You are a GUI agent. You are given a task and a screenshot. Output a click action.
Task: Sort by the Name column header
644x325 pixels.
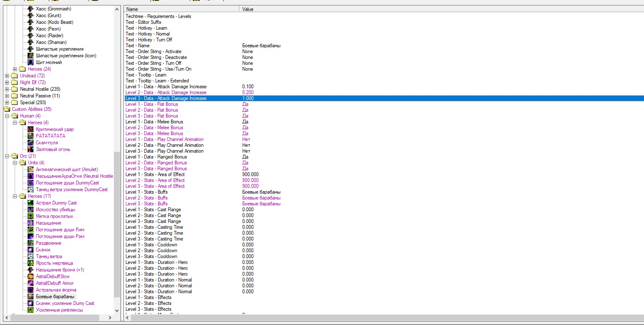[182, 9]
